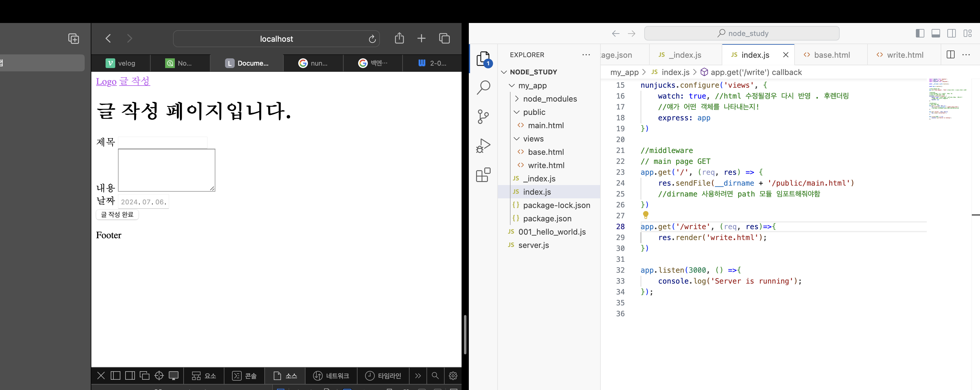Image resolution: width=980 pixels, height=390 pixels.
Task: Expand the node_modules folder
Action: [x=517, y=99]
